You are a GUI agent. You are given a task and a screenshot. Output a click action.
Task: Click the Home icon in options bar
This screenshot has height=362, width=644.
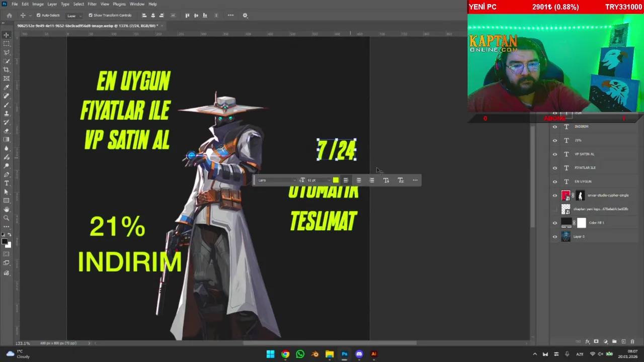pos(9,16)
